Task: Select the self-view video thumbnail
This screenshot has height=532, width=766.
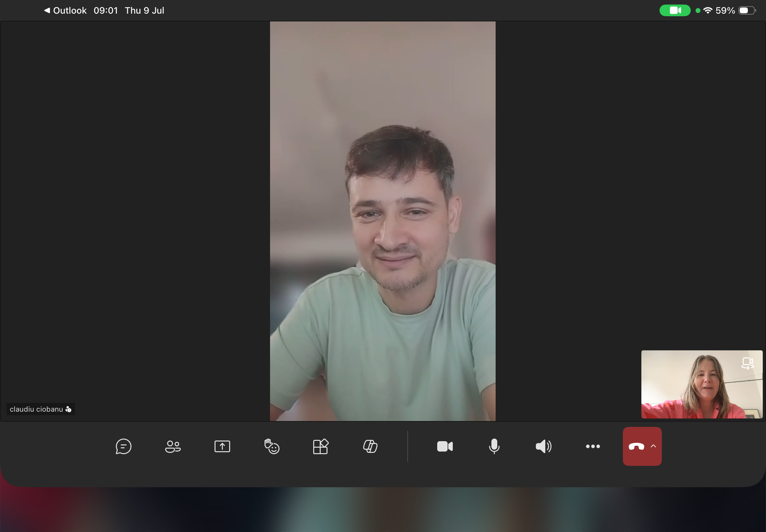Action: point(702,384)
